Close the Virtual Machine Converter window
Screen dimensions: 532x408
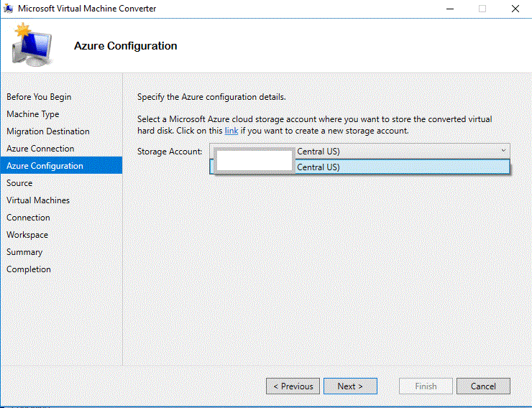coord(515,9)
